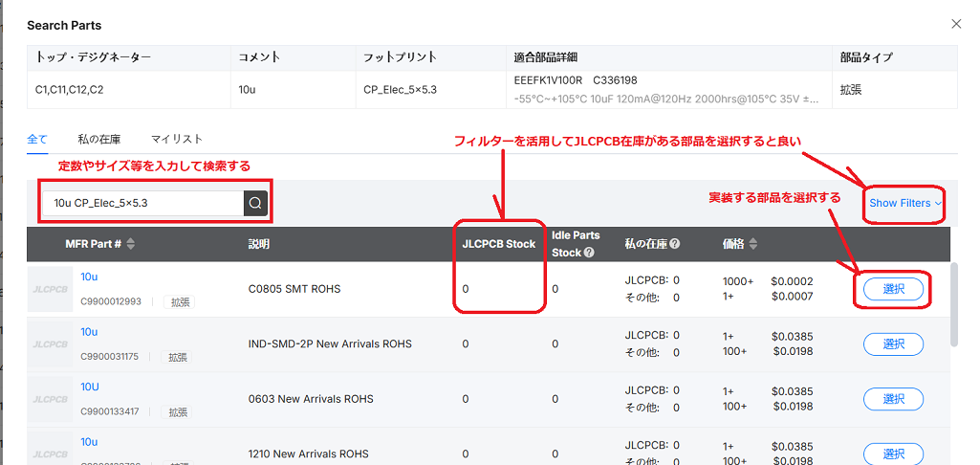Viewport: 980px width, 465px height.
Task: Click the search magnifier icon button
Action: (x=254, y=203)
